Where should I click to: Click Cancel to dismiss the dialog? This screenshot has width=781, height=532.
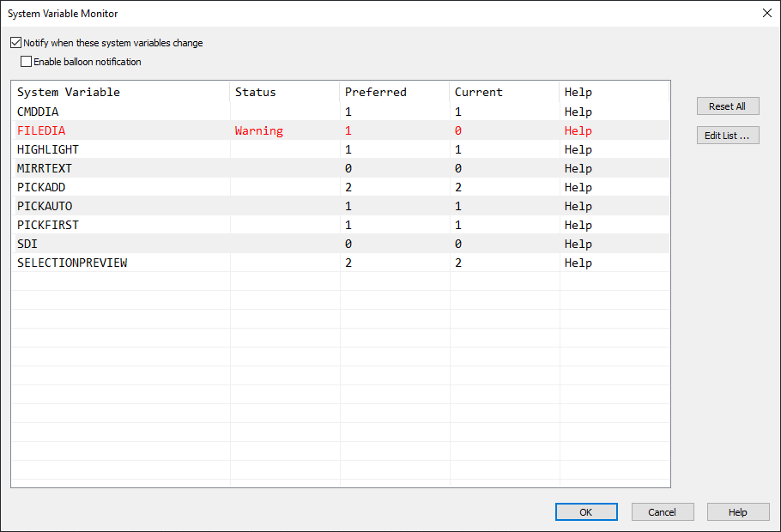click(x=663, y=511)
